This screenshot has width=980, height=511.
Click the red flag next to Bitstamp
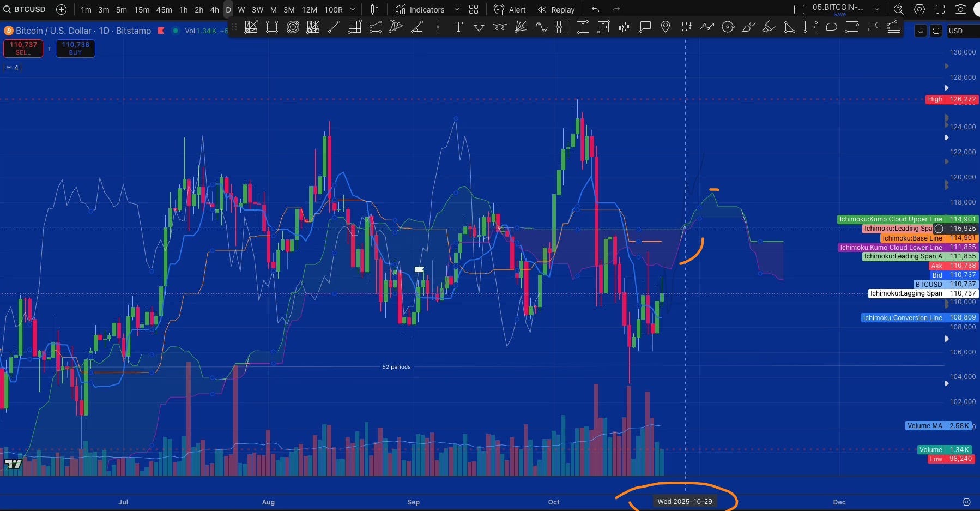161,31
